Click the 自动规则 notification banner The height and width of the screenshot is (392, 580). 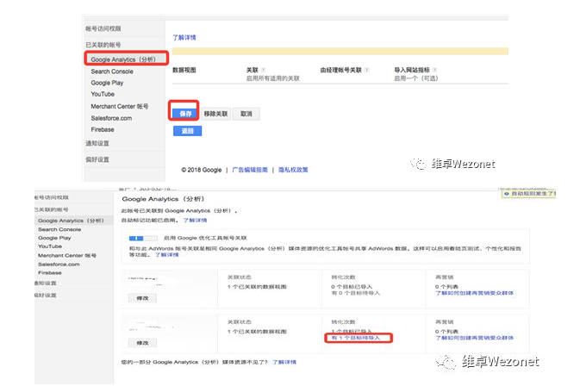click(x=529, y=193)
